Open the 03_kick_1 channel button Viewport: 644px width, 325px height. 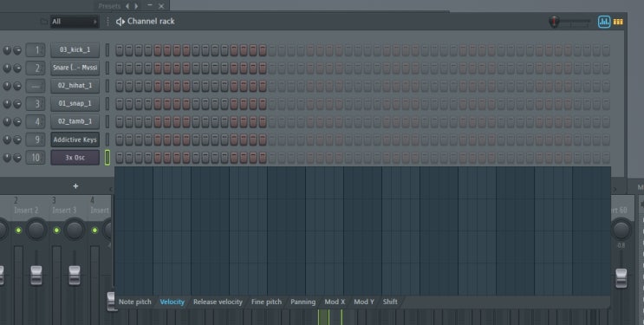(75, 50)
